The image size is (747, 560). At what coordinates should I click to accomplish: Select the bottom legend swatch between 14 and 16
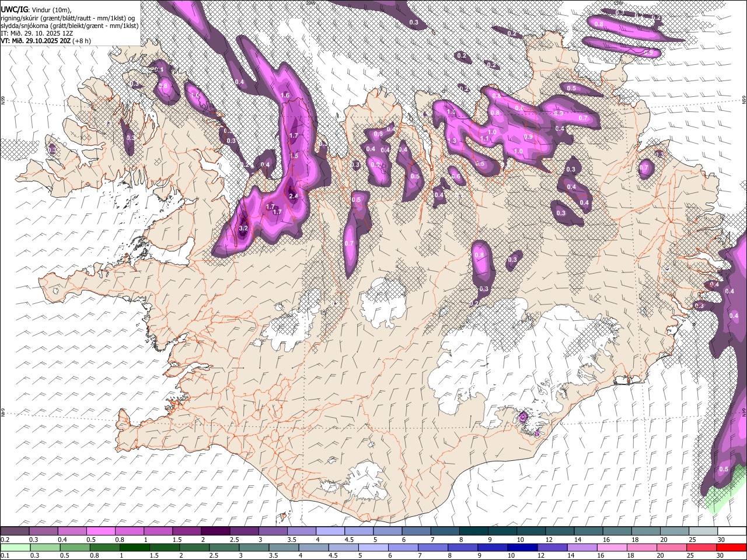[582, 547]
